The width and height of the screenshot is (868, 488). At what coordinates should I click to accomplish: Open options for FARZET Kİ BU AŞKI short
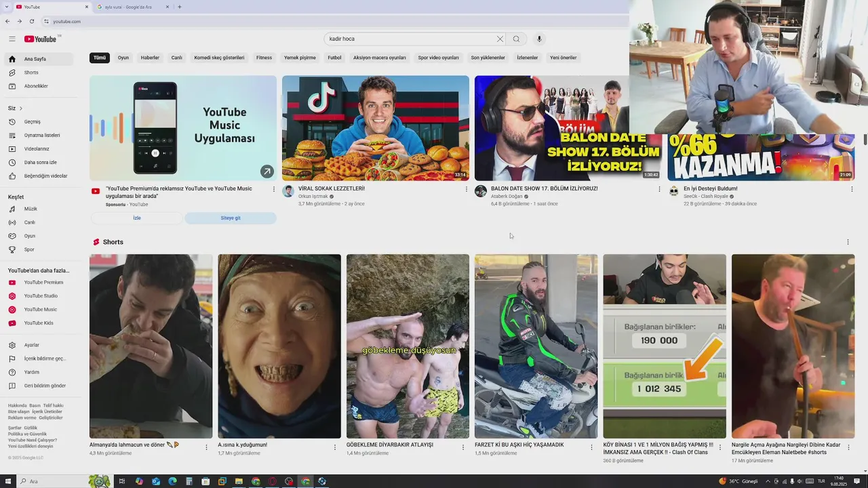click(x=591, y=447)
